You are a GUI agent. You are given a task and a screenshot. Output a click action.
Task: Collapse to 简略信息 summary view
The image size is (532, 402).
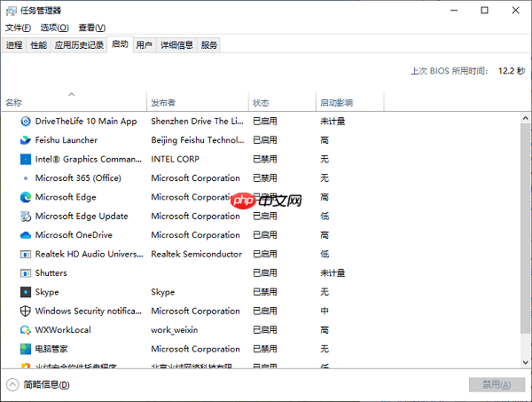[38, 384]
